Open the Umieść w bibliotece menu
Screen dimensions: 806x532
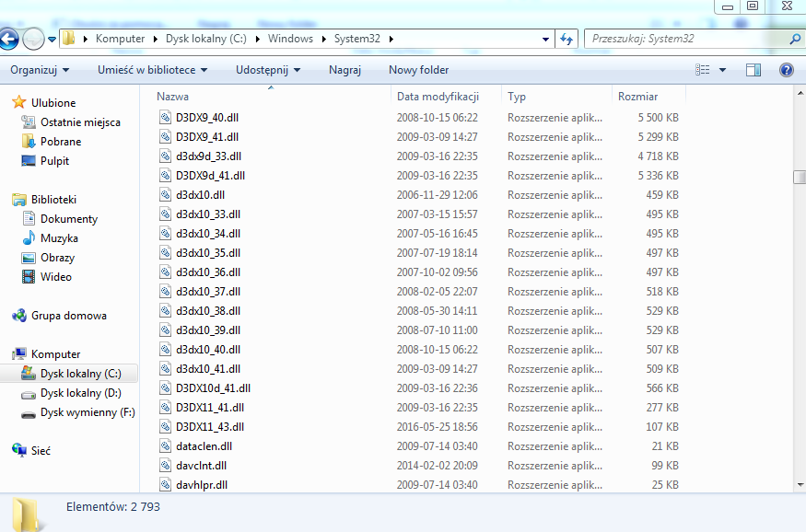click(x=153, y=70)
